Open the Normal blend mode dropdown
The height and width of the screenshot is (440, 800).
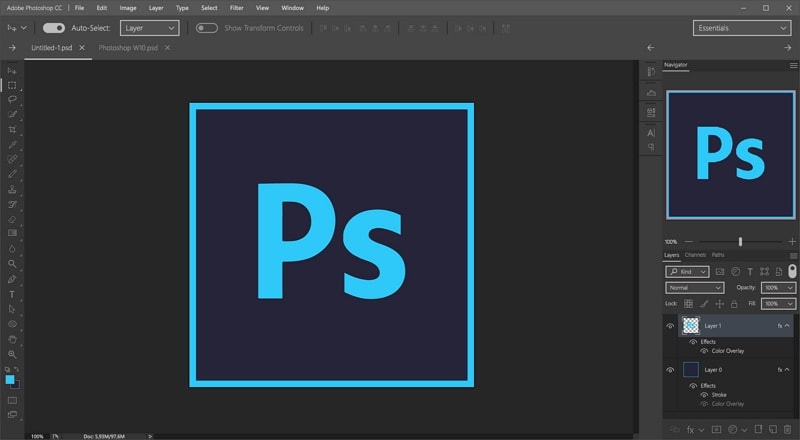pyautogui.click(x=694, y=288)
